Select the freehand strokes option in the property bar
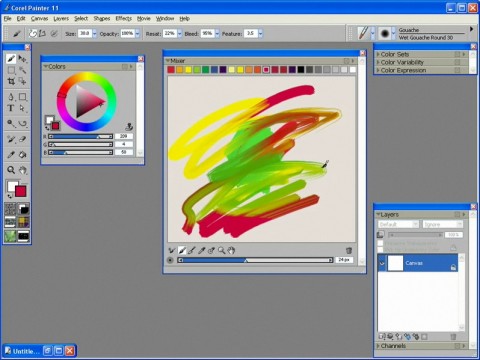The width and height of the screenshot is (480, 360). tap(33, 33)
